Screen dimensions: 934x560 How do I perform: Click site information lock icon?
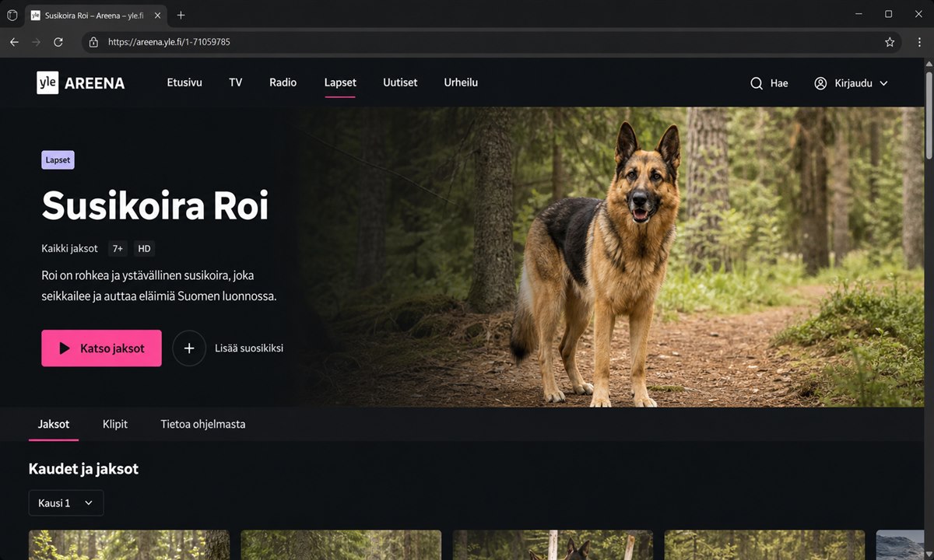click(x=93, y=42)
